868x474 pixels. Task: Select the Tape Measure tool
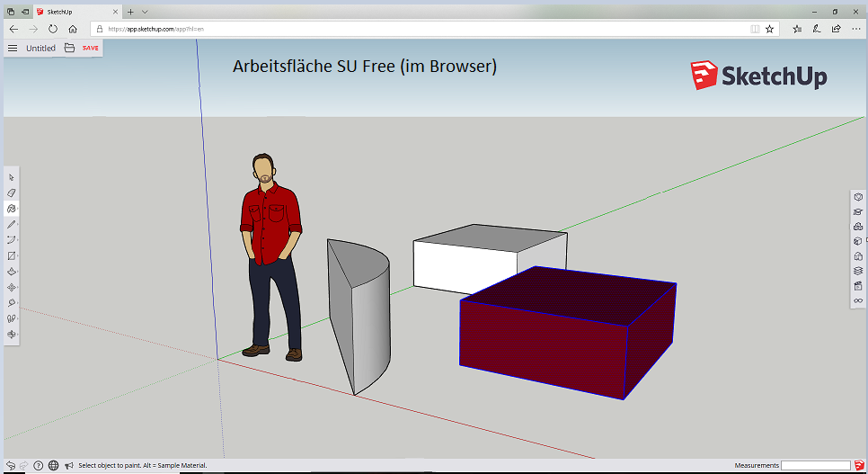tap(12, 302)
